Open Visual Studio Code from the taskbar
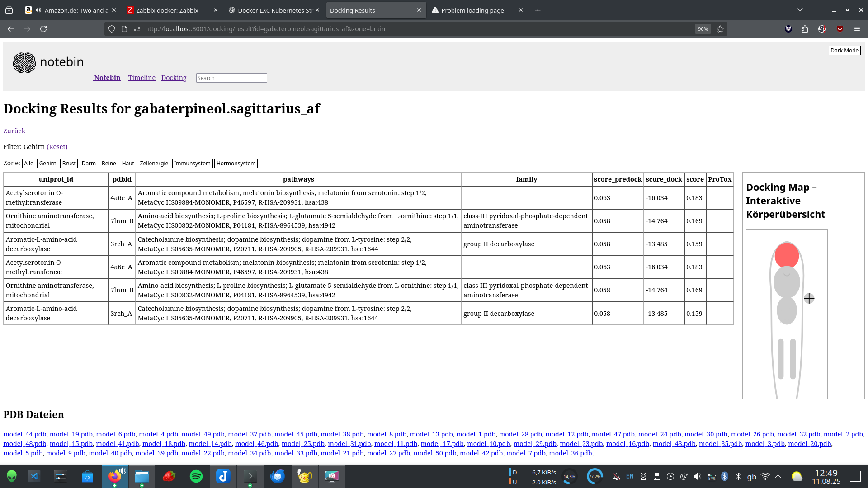The width and height of the screenshot is (868, 488). pyautogui.click(x=34, y=476)
